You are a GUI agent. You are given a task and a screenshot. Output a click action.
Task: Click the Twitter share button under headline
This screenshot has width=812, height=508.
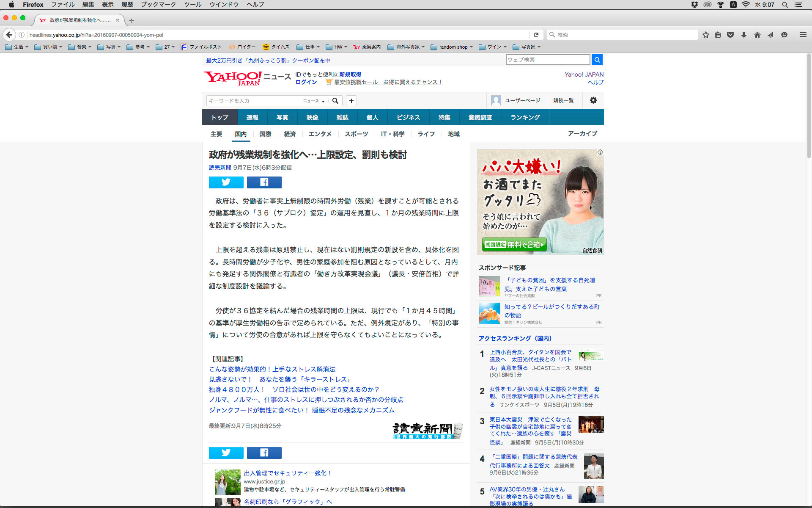point(226,182)
